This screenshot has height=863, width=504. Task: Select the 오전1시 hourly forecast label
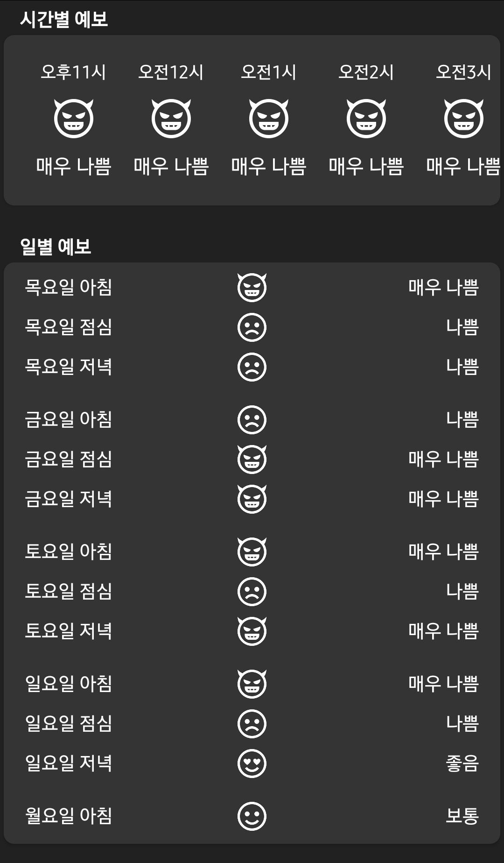tap(268, 72)
